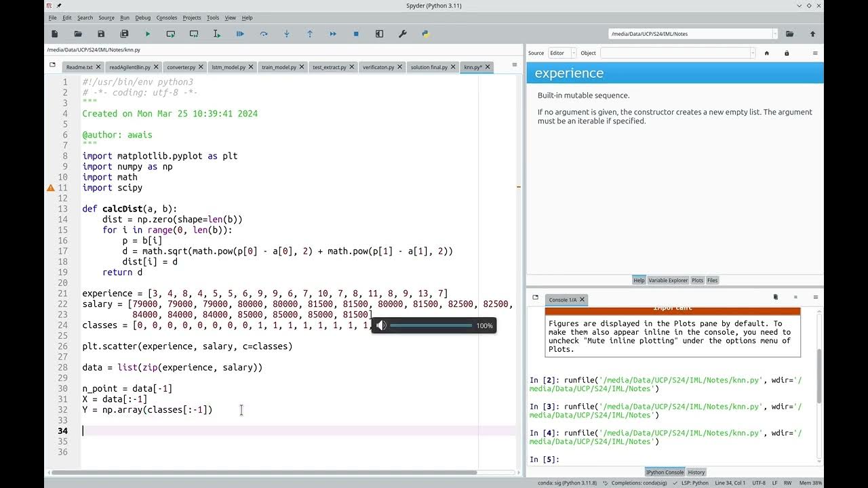Open the Tools menu
The height and width of the screenshot is (488, 868).
click(213, 18)
